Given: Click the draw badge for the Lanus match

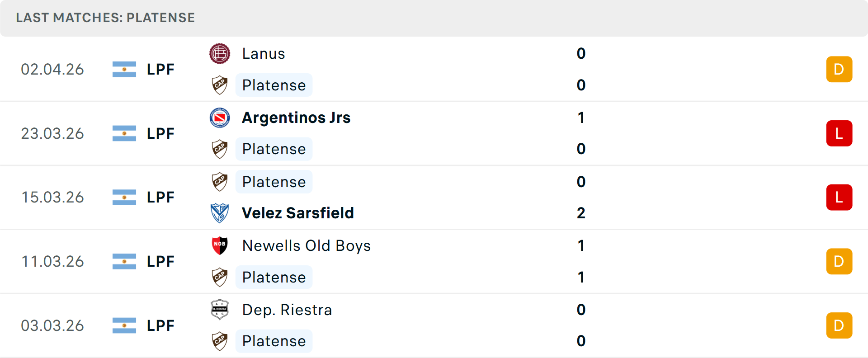Looking at the screenshot, I should tap(839, 70).
